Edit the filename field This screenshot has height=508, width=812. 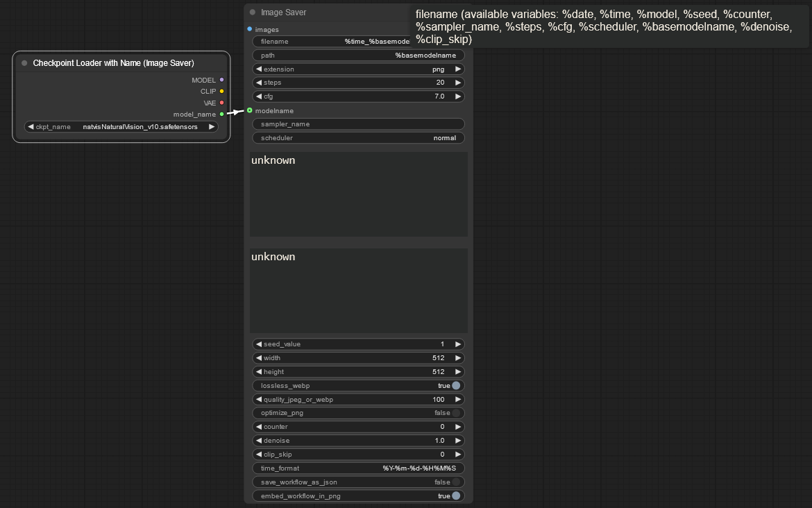click(332, 42)
